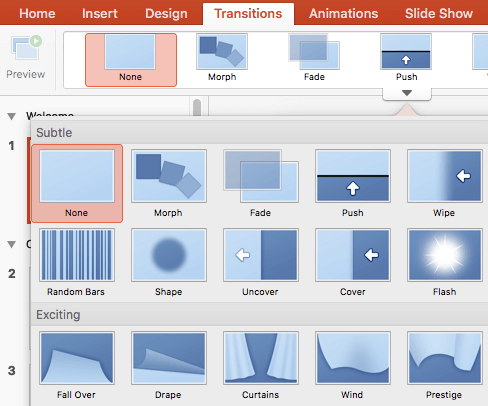Select Morph in the ribbon transition strip

tap(222, 57)
